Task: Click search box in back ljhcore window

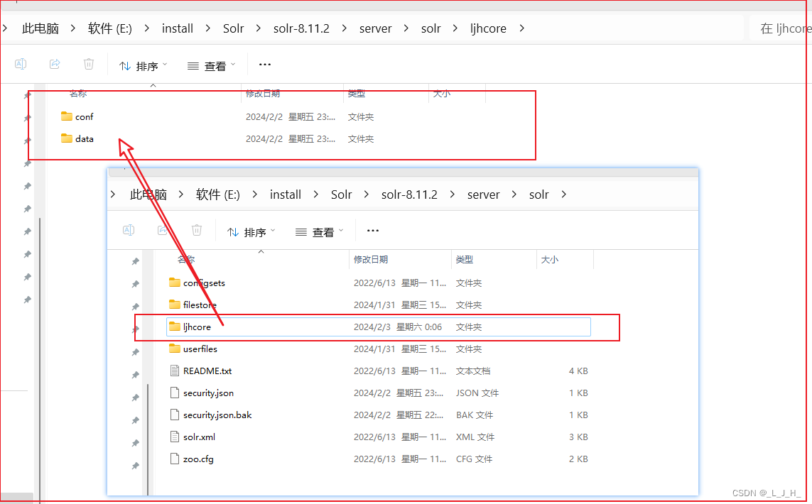Action: (x=781, y=28)
